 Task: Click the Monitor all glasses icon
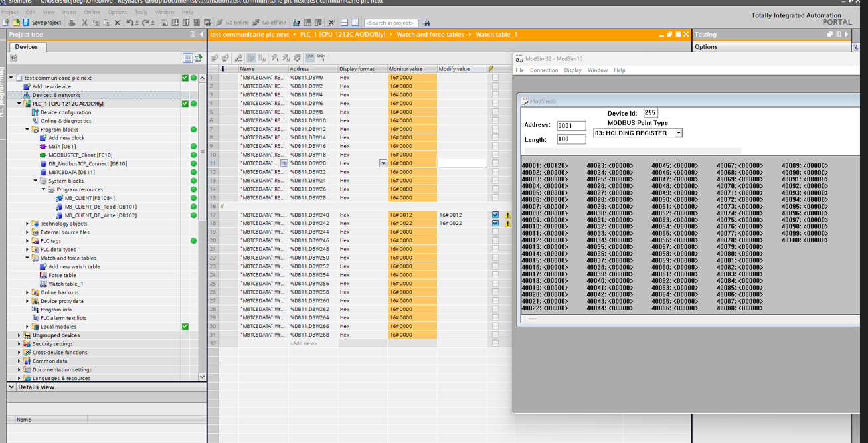(x=309, y=58)
